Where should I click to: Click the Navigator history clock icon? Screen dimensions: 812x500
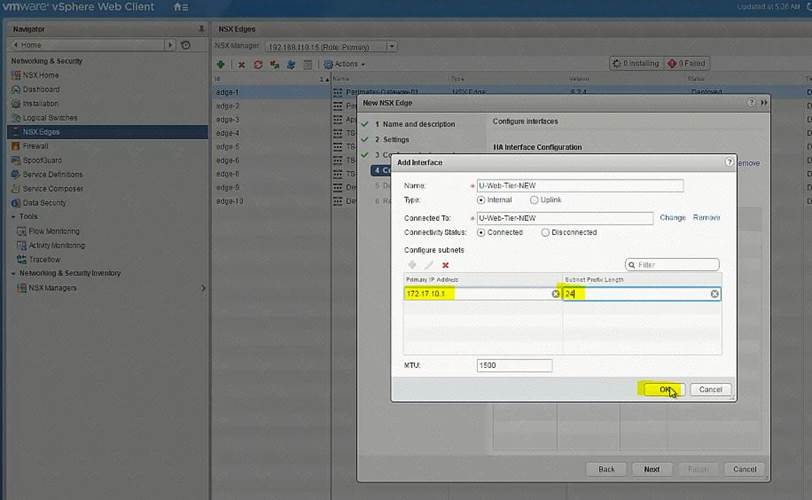[185, 45]
